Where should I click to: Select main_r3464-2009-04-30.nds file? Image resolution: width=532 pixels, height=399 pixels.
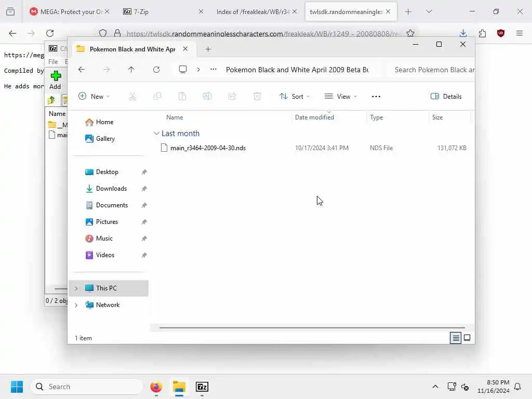[x=208, y=148]
